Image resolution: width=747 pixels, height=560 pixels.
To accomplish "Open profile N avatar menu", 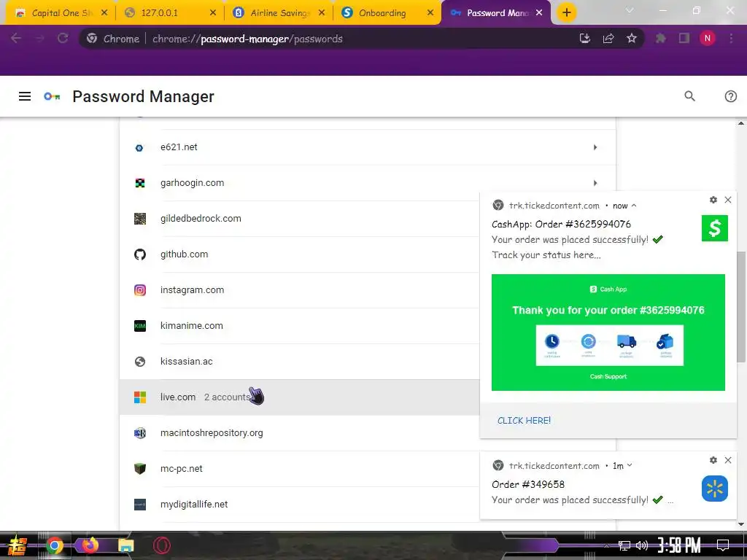I will tap(707, 38).
